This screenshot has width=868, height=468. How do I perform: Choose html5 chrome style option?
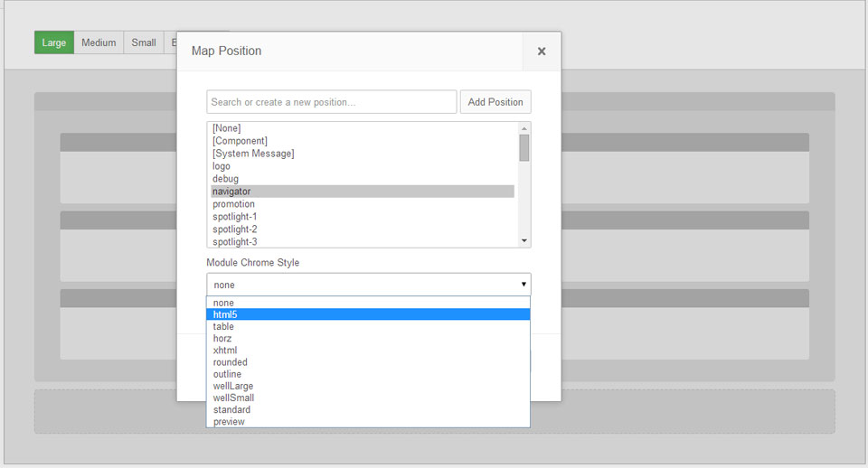pyautogui.click(x=368, y=314)
